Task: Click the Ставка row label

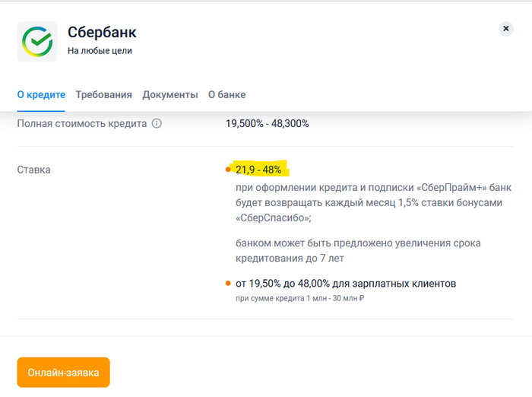Action: [x=34, y=170]
